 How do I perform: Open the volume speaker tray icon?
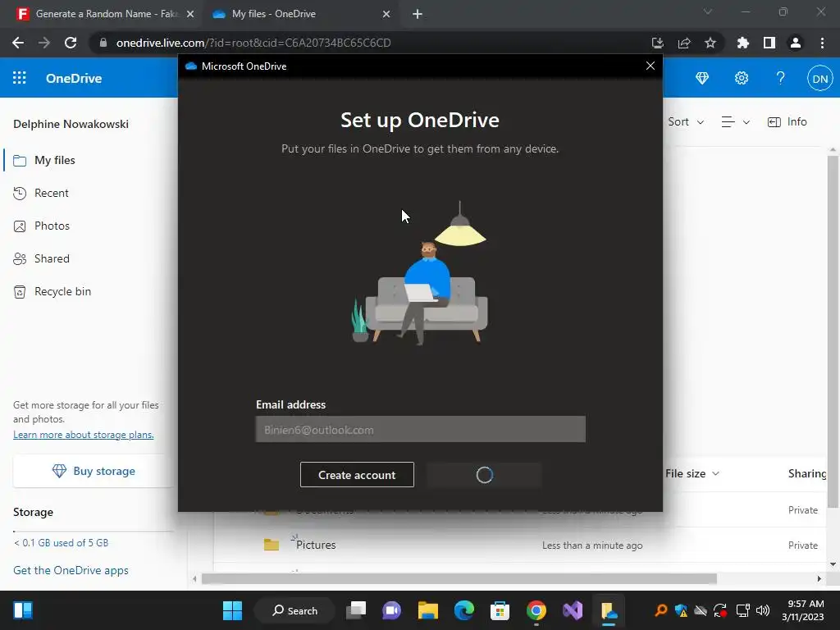tap(763, 610)
